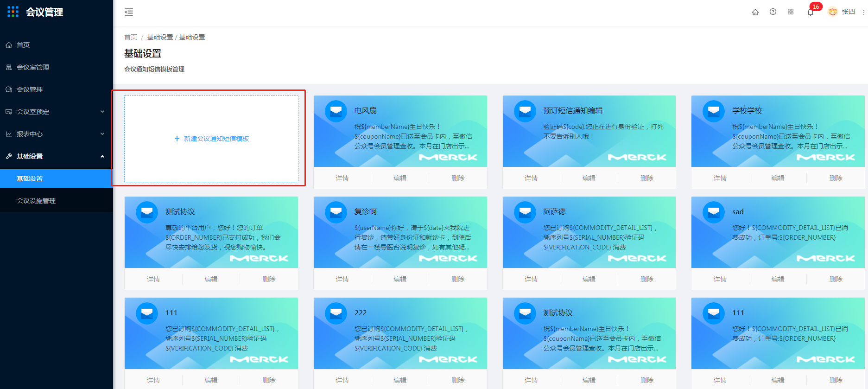Image resolution: width=868 pixels, height=389 pixels.
Task: Click the 张四 username in header
Action: pos(849,12)
